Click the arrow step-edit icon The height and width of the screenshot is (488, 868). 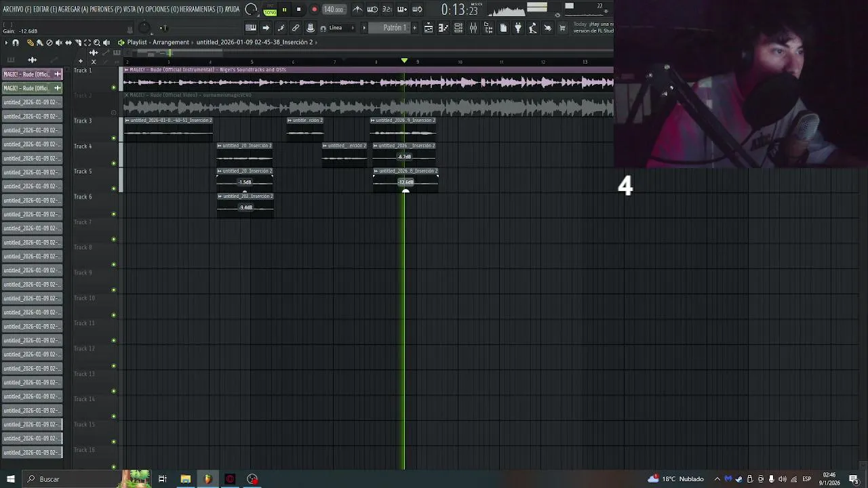pyautogui.click(x=266, y=28)
